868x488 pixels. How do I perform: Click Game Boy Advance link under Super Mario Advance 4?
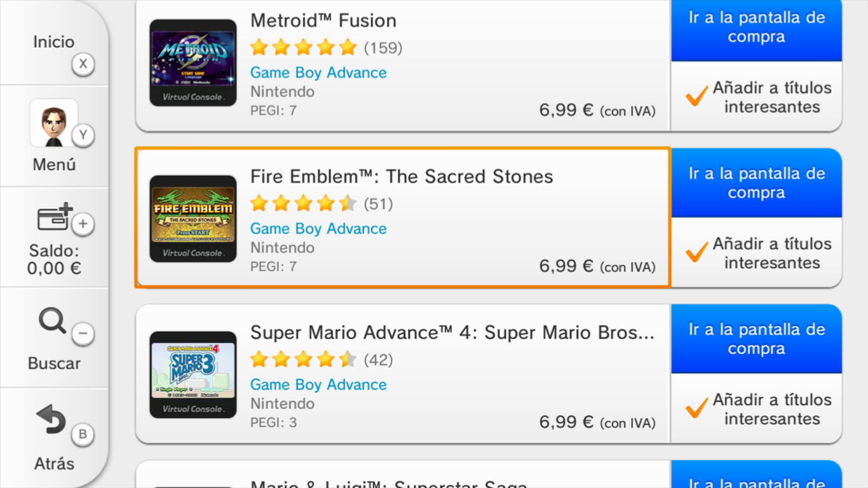(318, 384)
